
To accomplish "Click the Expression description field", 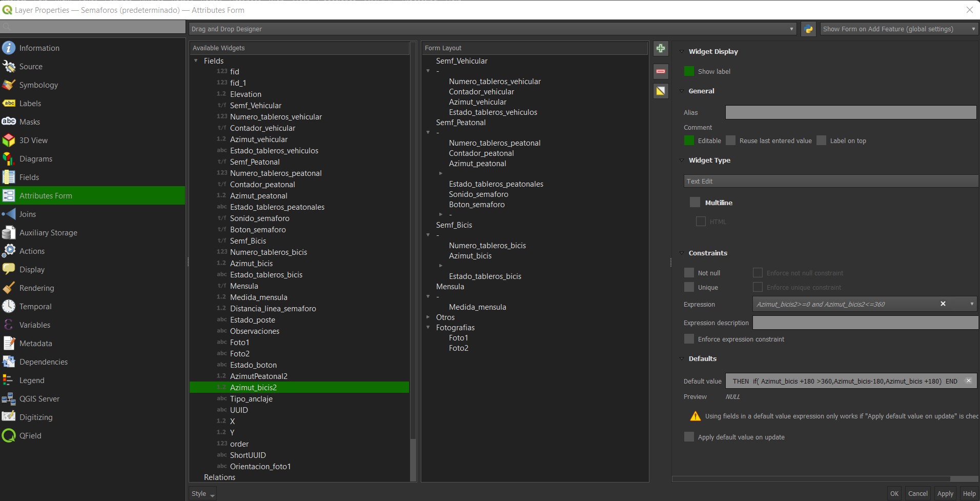I will pos(865,323).
